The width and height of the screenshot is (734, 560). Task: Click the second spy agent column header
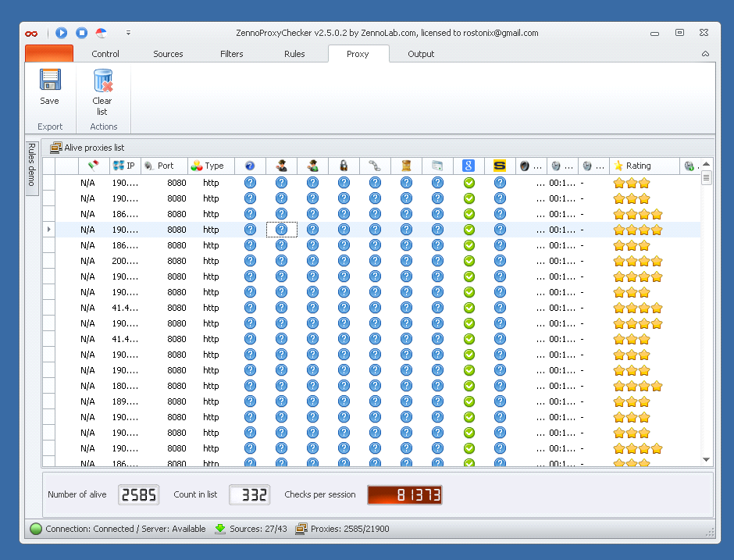tap(312, 166)
